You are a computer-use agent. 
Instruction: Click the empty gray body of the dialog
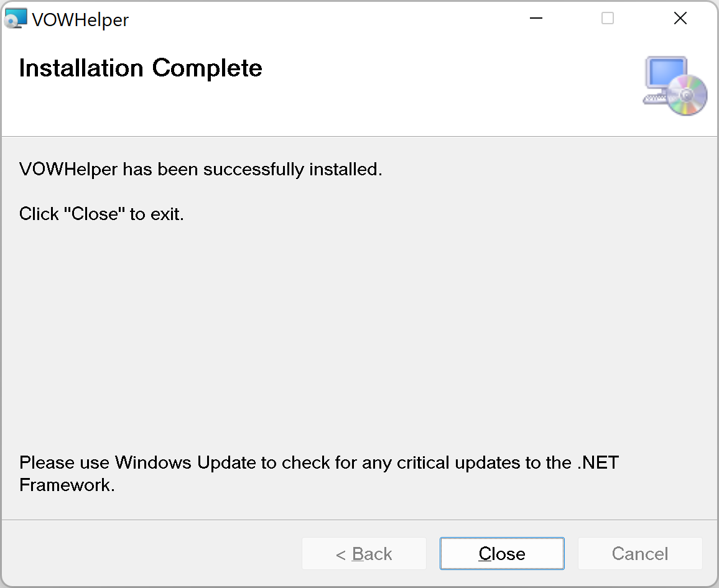(359, 336)
